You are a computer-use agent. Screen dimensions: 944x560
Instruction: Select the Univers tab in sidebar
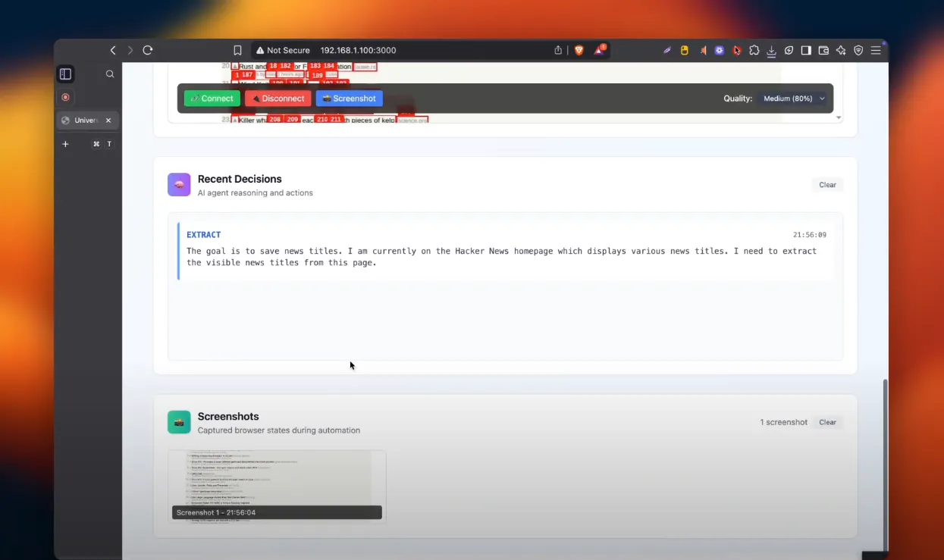[x=86, y=120]
